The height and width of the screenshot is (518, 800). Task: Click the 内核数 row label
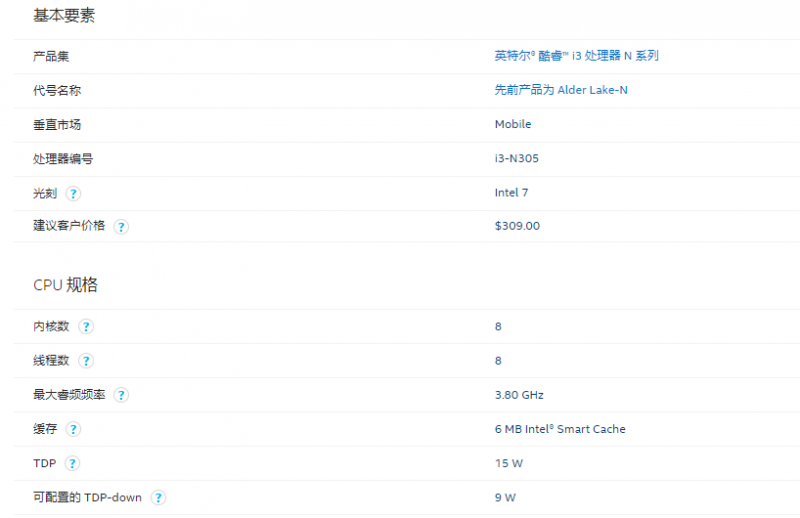click(x=51, y=327)
